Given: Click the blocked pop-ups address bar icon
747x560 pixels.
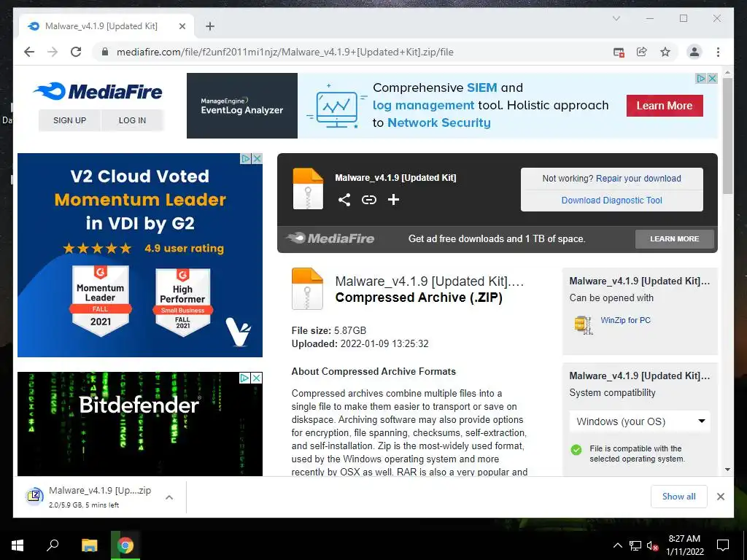Looking at the screenshot, I should click(x=619, y=52).
